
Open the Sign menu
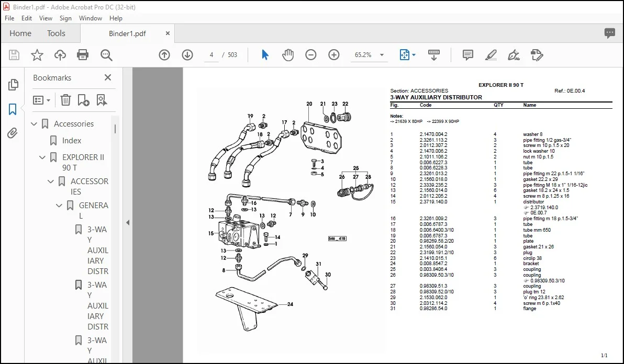point(65,18)
